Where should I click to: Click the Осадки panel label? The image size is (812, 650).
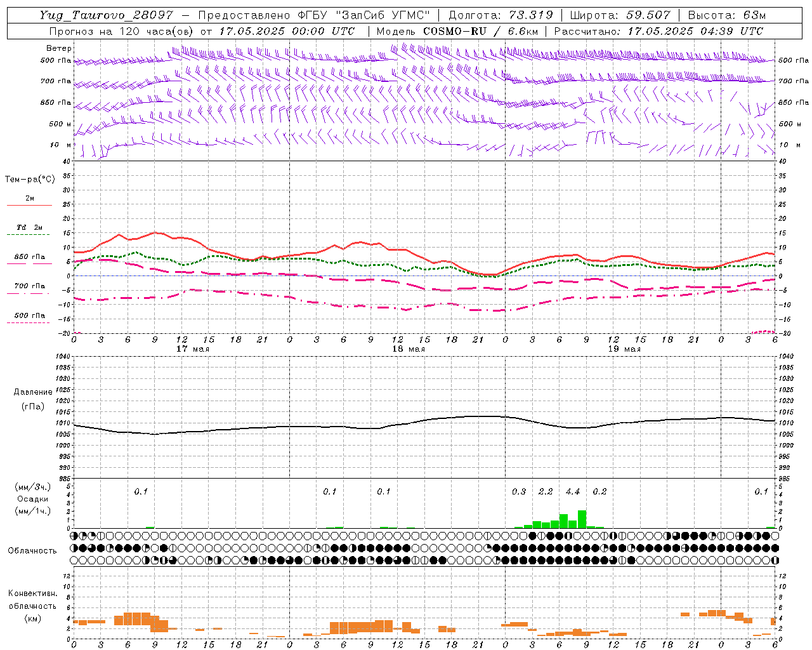(x=33, y=499)
